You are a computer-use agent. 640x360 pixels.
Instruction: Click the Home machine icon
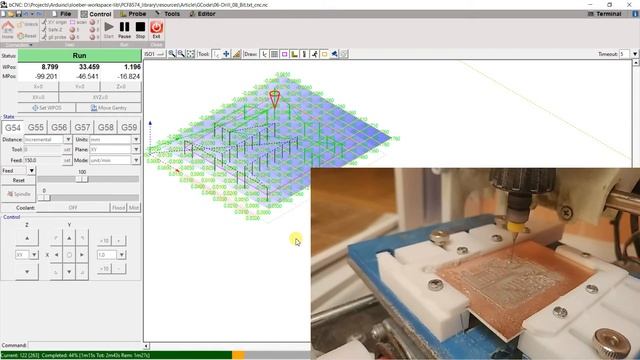[x=7, y=29]
